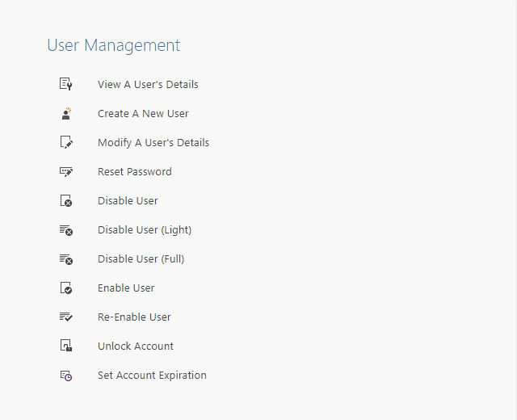Viewport: 517px width, 420px height.
Task: Open Set Account Expiration link
Action: click(x=152, y=375)
